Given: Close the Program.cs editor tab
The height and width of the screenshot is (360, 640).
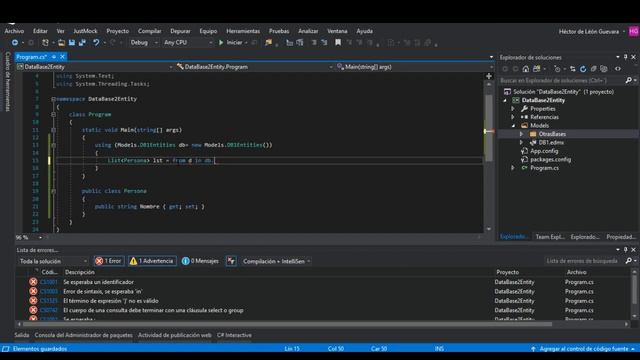Looking at the screenshot, I should (x=62, y=57).
